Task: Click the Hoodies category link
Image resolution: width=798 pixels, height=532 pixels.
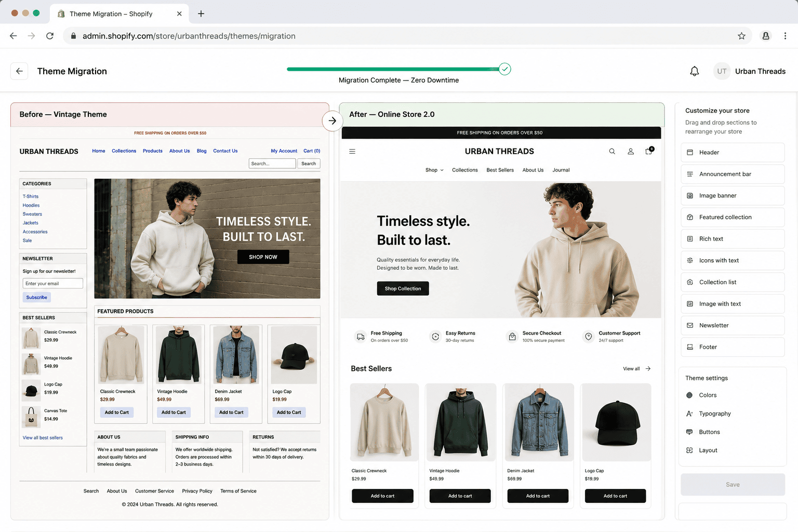Action: [x=31, y=205]
